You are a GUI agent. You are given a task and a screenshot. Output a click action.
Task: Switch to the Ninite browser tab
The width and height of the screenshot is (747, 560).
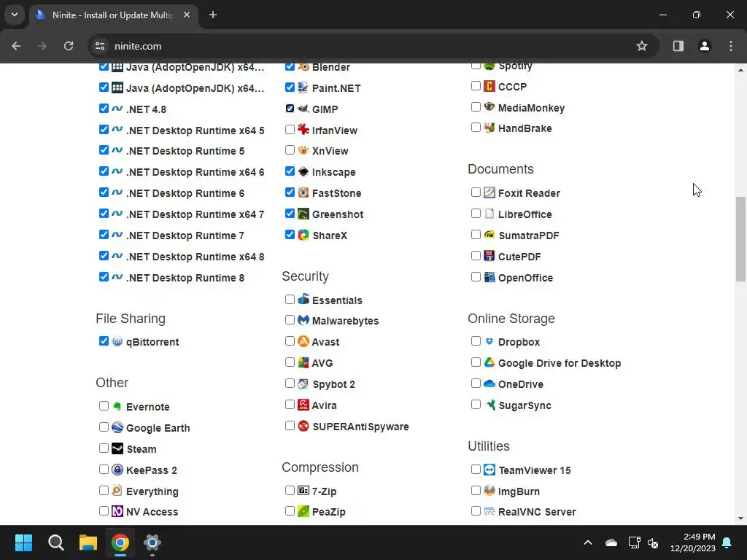[x=113, y=15]
